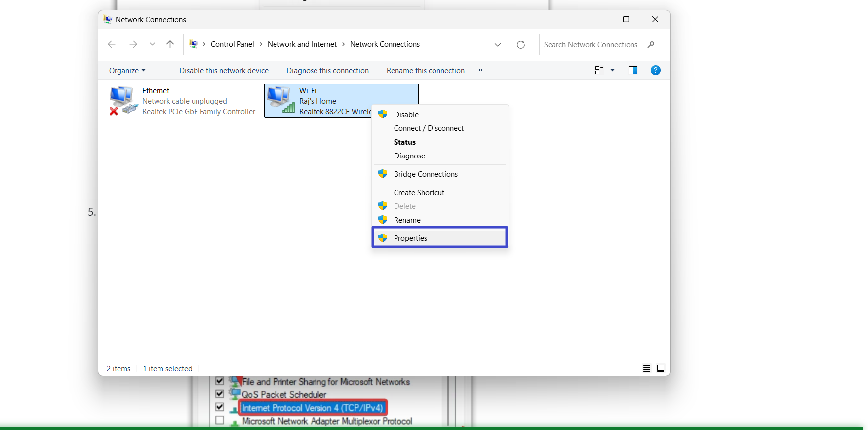Select the Ethernet adapter icon

point(123,101)
